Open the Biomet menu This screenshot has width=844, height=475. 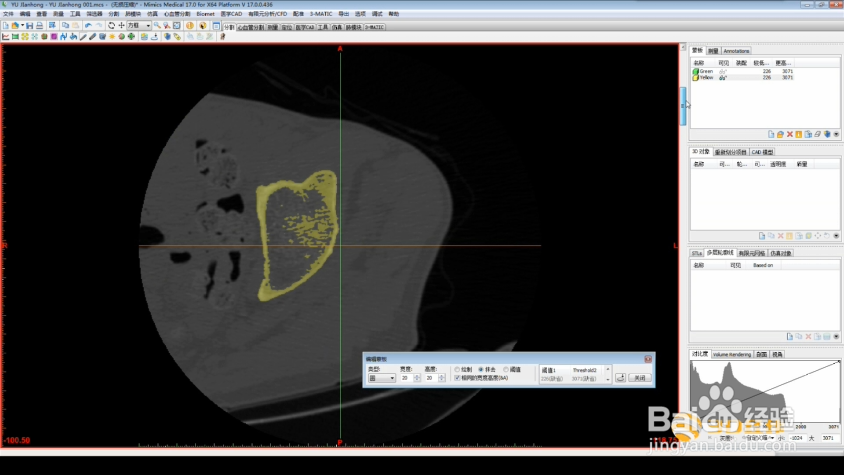point(205,14)
